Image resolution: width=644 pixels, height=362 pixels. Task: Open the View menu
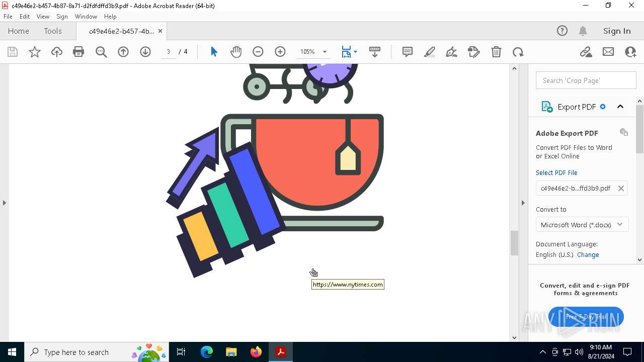43,17
